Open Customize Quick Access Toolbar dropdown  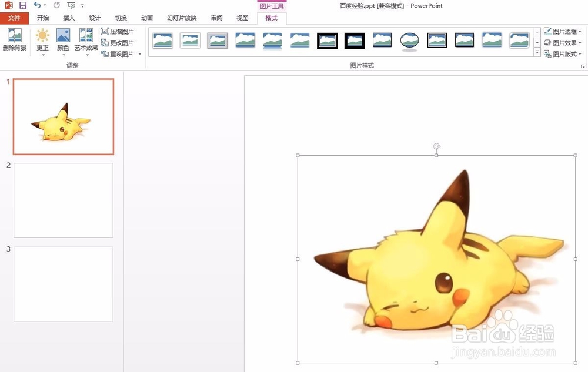click(82, 6)
